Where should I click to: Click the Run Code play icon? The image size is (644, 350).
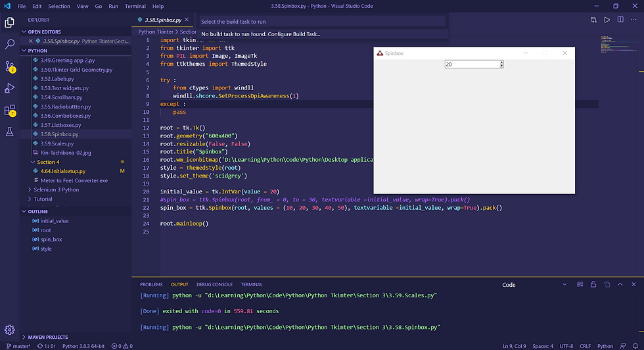point(607,20)
